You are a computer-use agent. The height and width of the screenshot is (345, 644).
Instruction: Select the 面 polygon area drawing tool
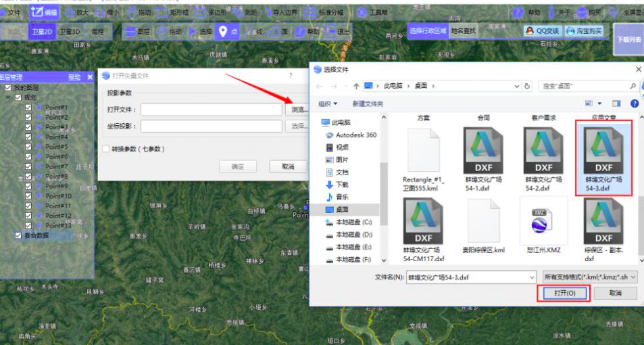tap(278, 32)
